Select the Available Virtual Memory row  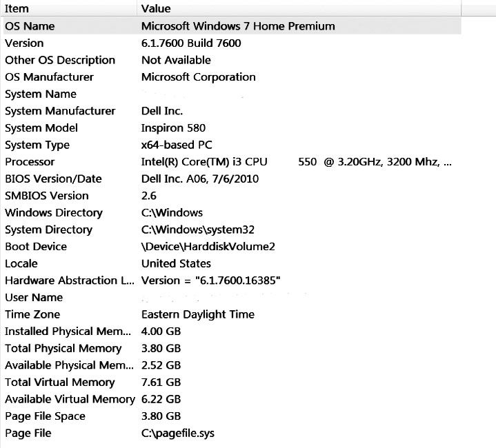70,399
